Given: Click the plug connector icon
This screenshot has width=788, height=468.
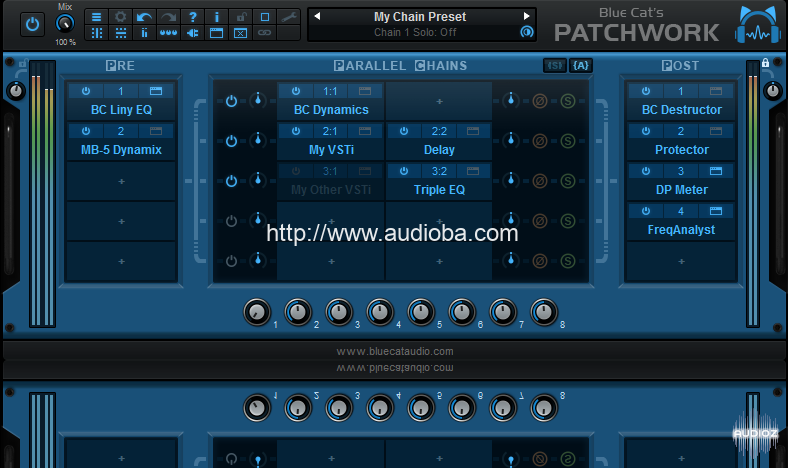Looking at the screenshot, I should (x=192, y=33).
